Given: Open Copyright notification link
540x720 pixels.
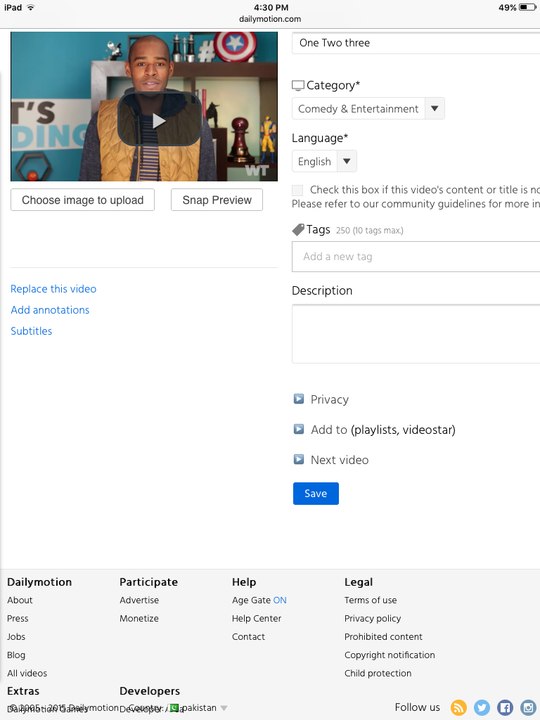Looking at the screenshot, I should (389, 655).
